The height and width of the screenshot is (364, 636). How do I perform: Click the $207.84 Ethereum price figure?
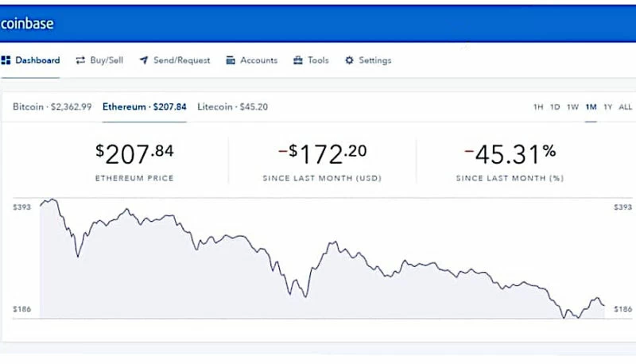[x=134, y=151]
